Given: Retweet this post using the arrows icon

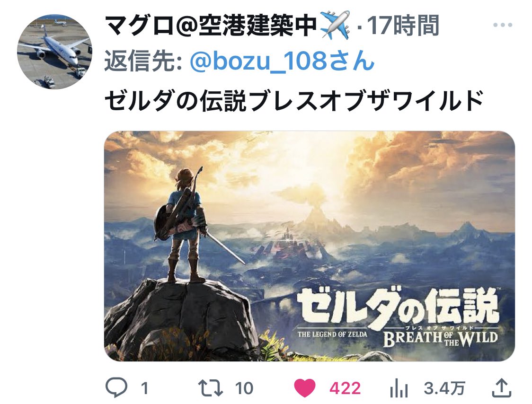Looking at the screenshot, I should (210, 388).
